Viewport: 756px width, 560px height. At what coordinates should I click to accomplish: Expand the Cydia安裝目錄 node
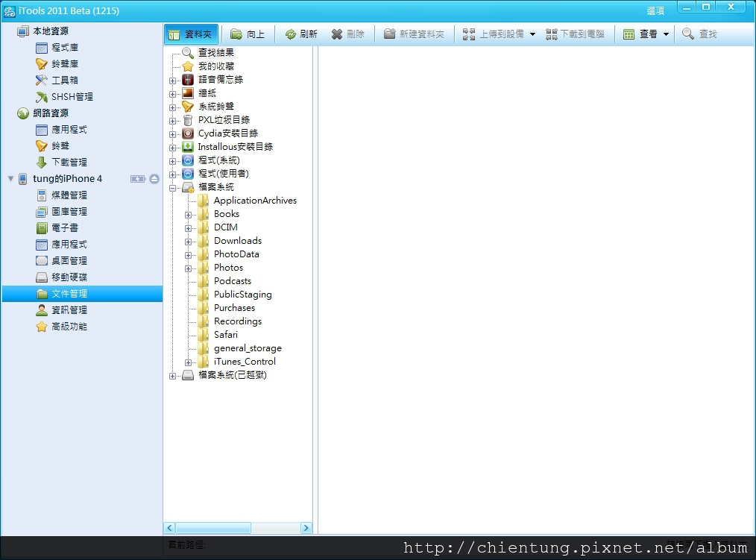(x=173, y=134)
